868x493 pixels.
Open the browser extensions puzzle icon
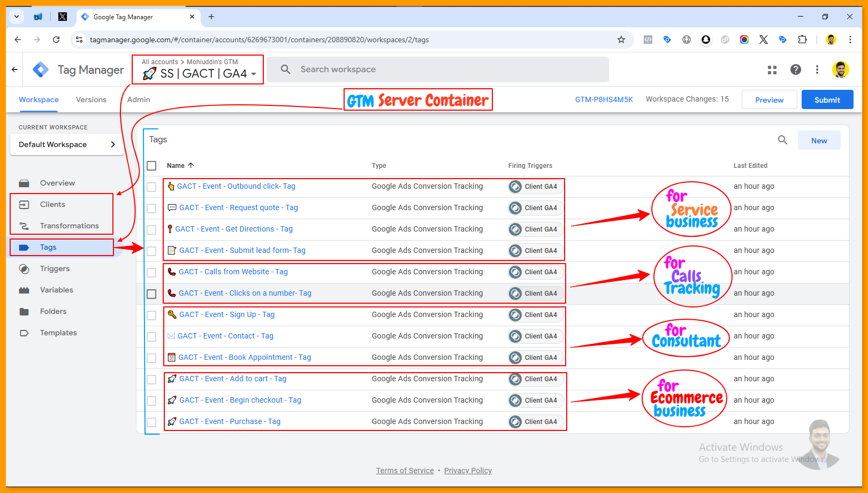click(802, 40)
